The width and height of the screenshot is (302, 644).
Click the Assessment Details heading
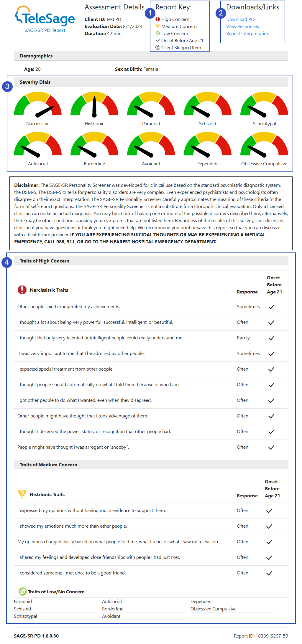(114, 7)
